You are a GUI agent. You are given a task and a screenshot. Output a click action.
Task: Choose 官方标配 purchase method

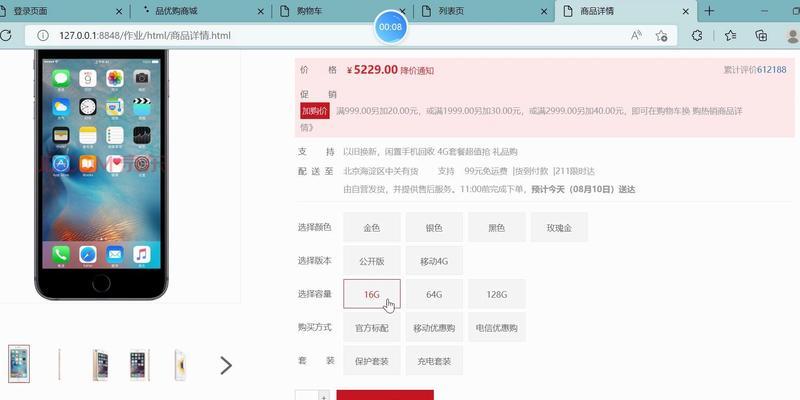pos(372,328)
